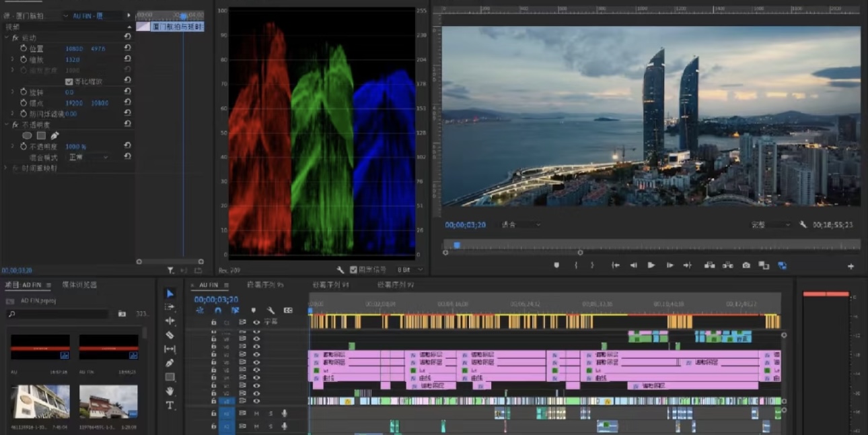Click the free-draw bezier opacity mask button
This screenshot has width=868, height=435.
55,135
